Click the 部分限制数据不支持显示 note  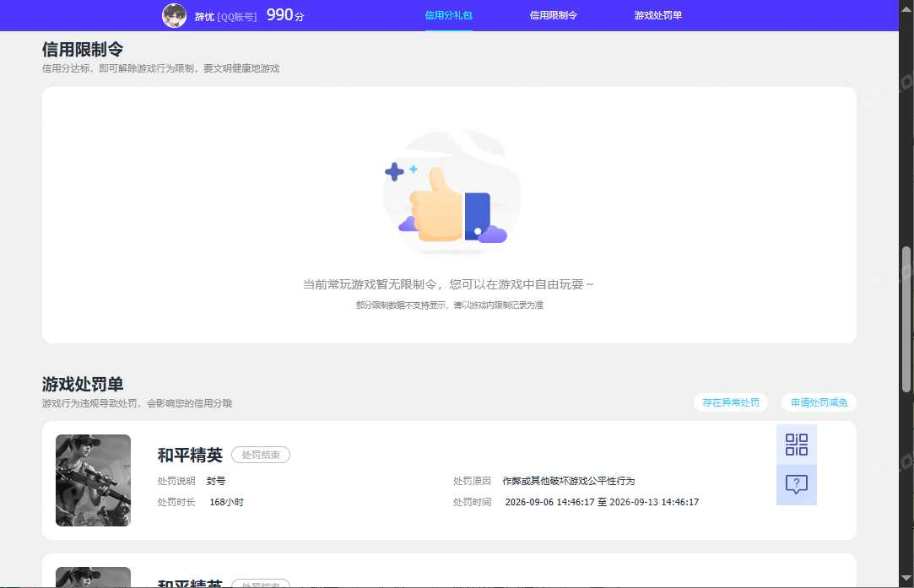point(450,305)
